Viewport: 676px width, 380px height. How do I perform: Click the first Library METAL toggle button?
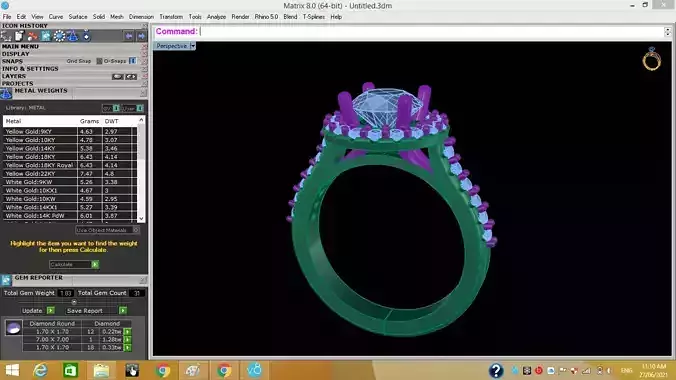pos(116,108)
